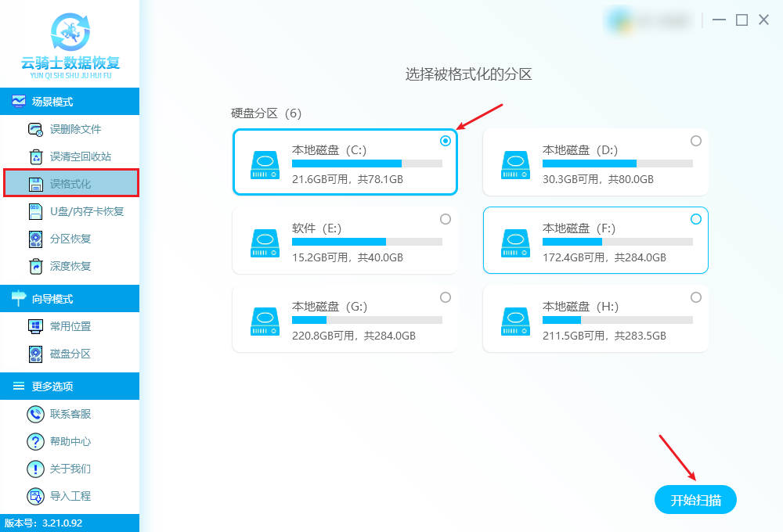
Task: Click the 联系客服 phone icon
Action: pos(35,414)
